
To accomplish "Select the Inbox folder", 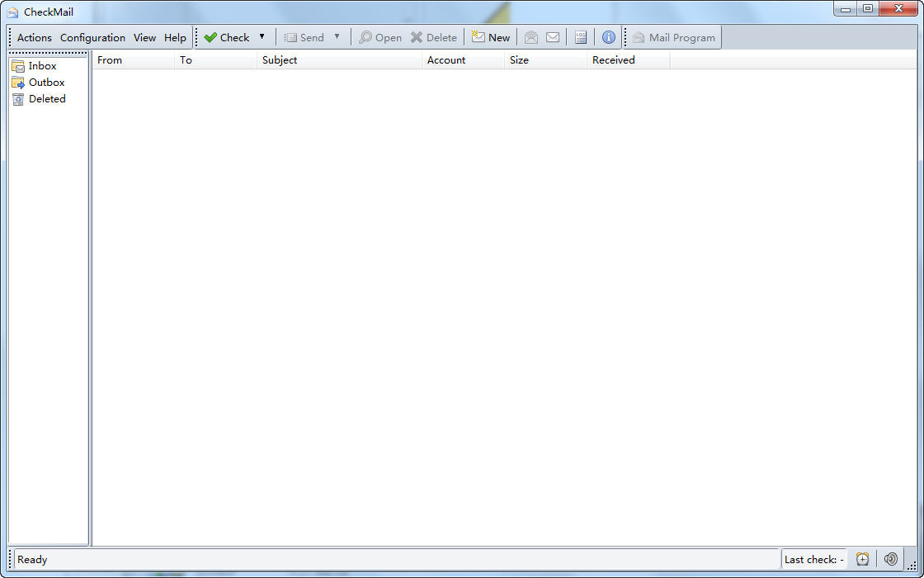I will [x=34, y=66].
